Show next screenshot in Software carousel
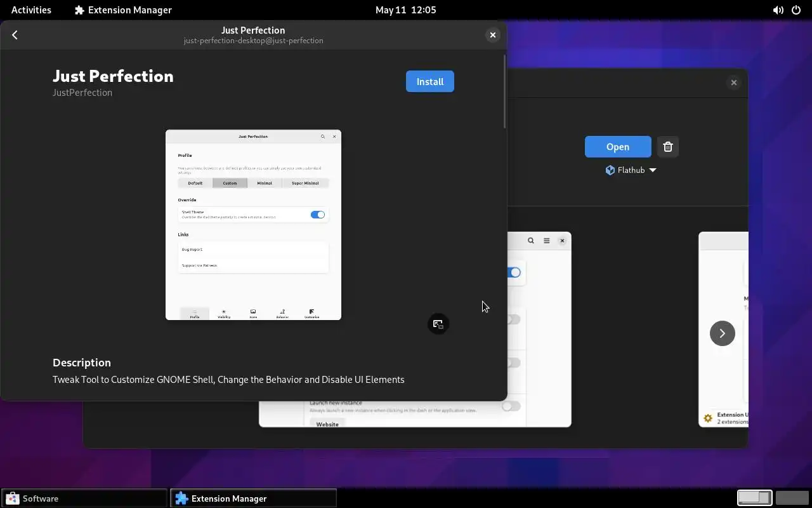The image size is (812, 508). pos(722,333)
